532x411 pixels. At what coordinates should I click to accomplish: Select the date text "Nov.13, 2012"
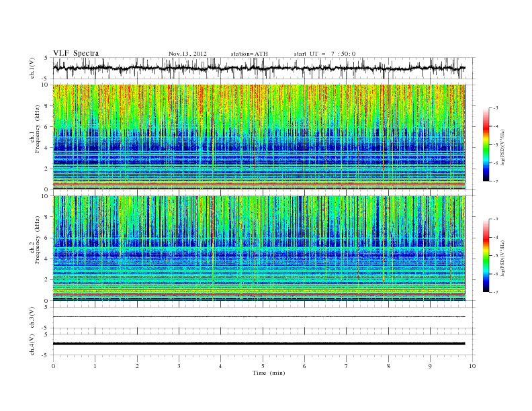tap(187, 54)
